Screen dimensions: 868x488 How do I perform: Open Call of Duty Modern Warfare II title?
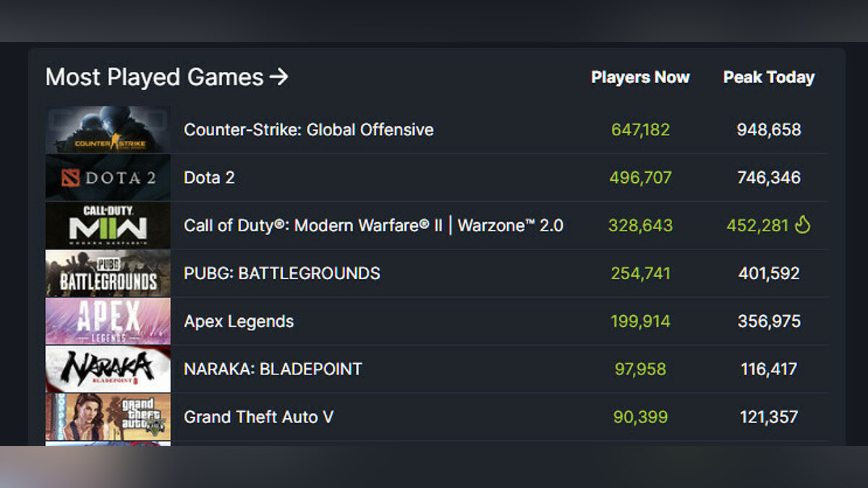374,226
